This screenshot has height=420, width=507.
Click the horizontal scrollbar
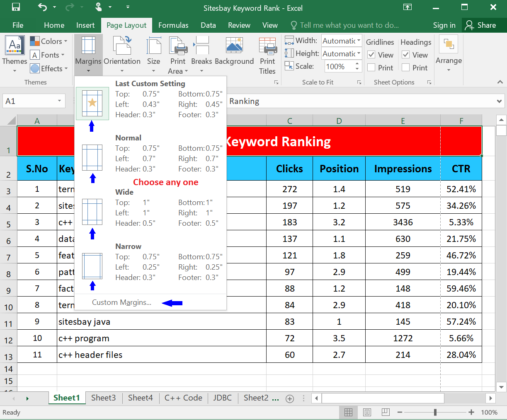point(383,398)
